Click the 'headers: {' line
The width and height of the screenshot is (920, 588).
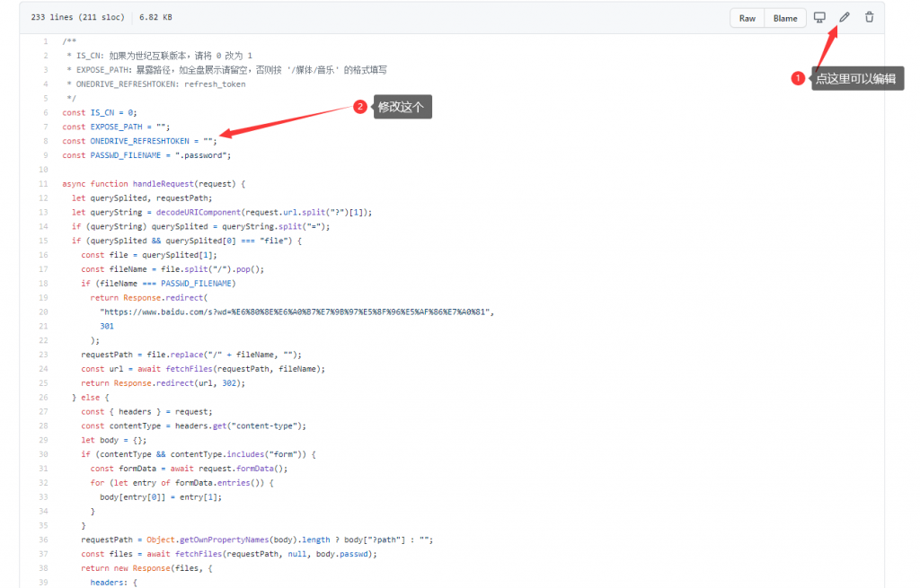(114, 582)
